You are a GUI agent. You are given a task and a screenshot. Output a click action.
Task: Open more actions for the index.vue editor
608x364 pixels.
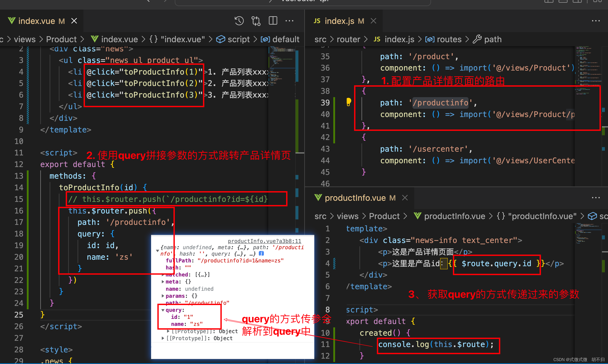click(x=289, y=21)
